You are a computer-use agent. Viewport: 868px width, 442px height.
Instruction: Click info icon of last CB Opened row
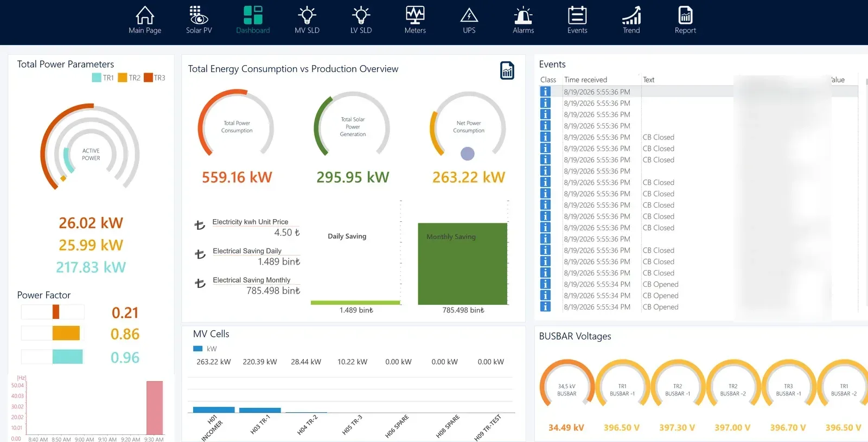click(x=545, y=307)
